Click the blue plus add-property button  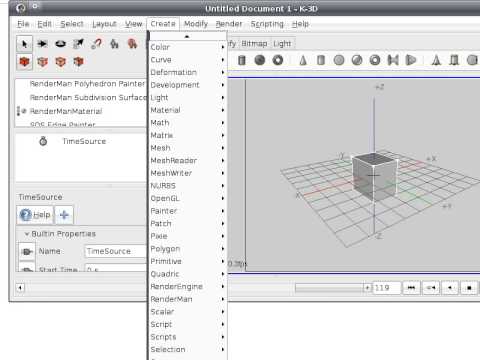click(64, 215)
